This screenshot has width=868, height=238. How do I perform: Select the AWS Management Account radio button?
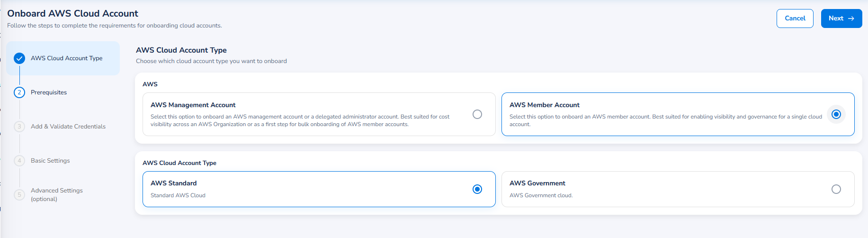pyautogui.click(x=477, y=114)
